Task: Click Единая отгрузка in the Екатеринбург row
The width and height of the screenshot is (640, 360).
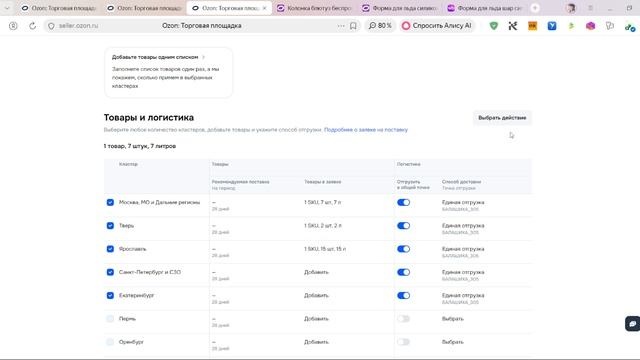Action: tap(463, 296)
